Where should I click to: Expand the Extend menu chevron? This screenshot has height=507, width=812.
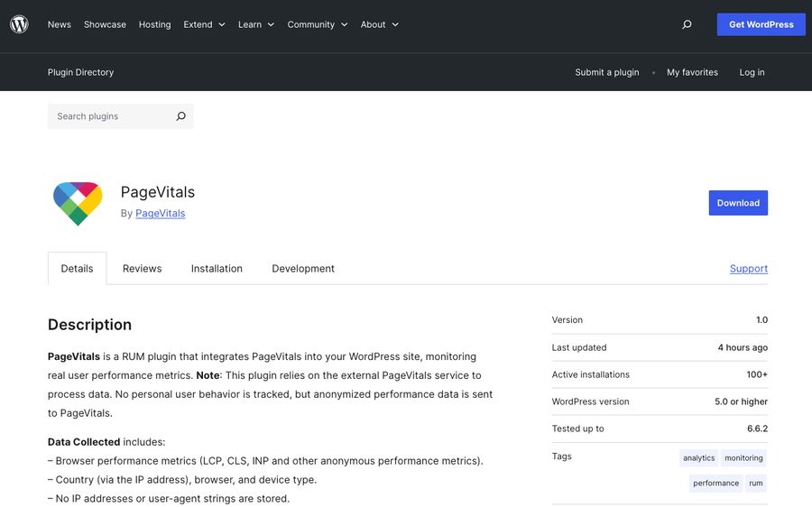coord(222,24)
